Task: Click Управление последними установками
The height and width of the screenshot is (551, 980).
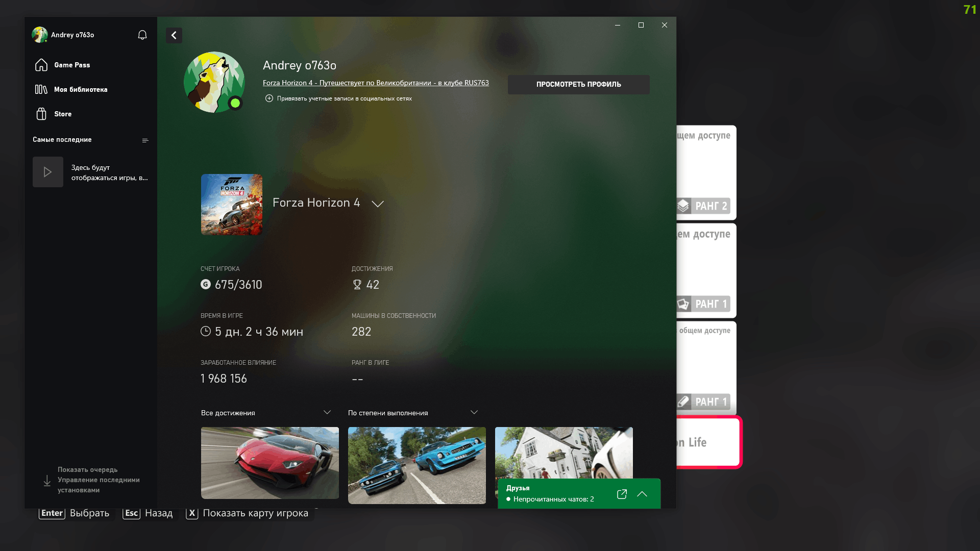Action: coord(99,485)
